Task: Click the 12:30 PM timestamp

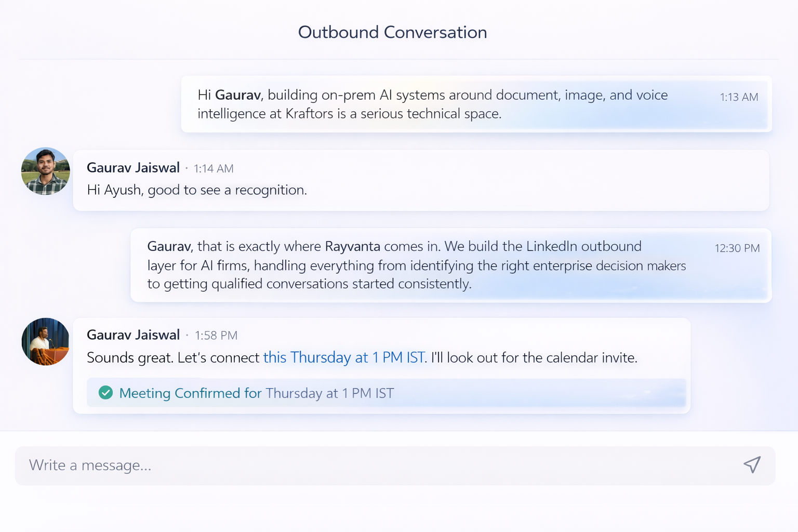Action: coord(736,248)
